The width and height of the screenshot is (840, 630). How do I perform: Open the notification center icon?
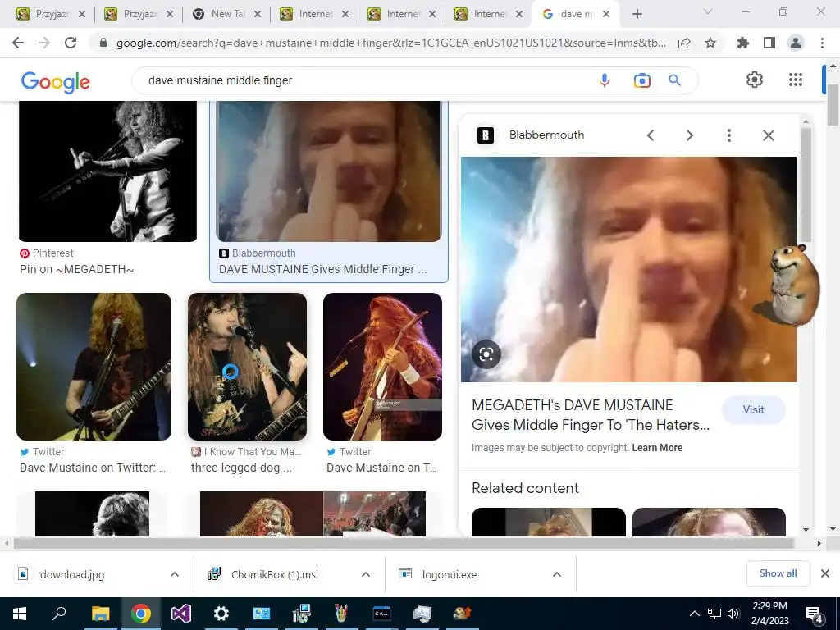[815, 614]
